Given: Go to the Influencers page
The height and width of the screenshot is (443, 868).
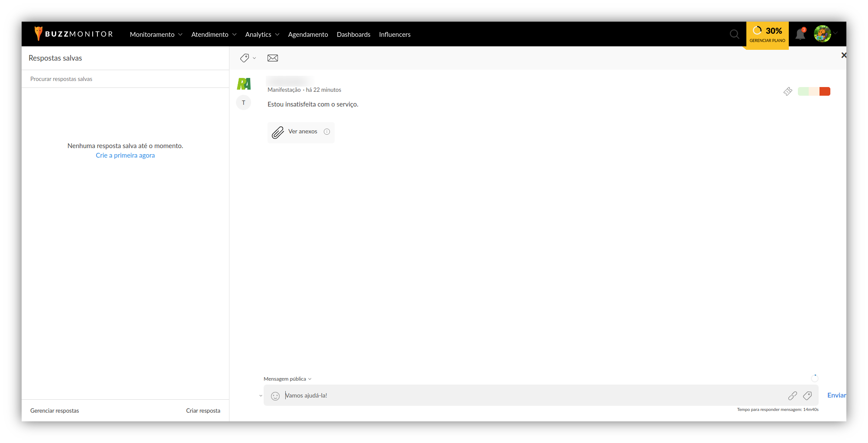Looking at the screenshot, I should pos(394,35).
